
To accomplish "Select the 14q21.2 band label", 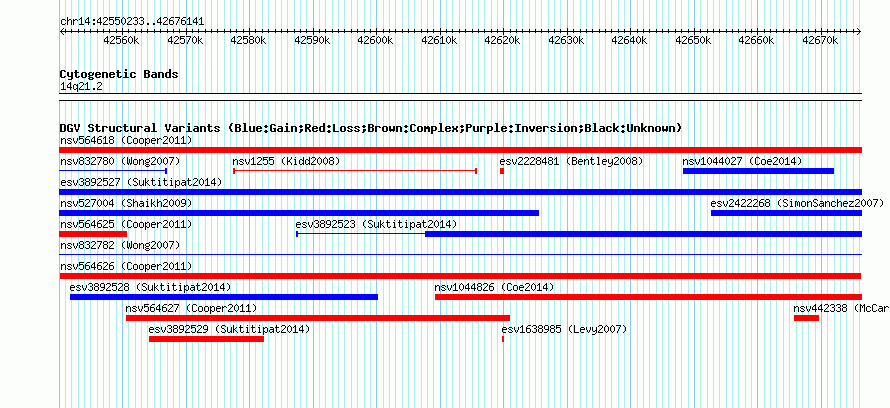I will coord(81,86).
